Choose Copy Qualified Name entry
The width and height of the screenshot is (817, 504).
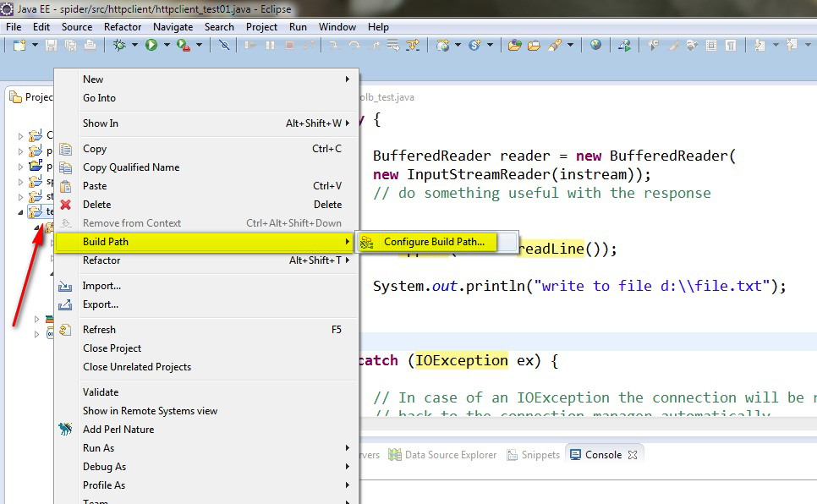pyautogui.click(x=206, y=167)
